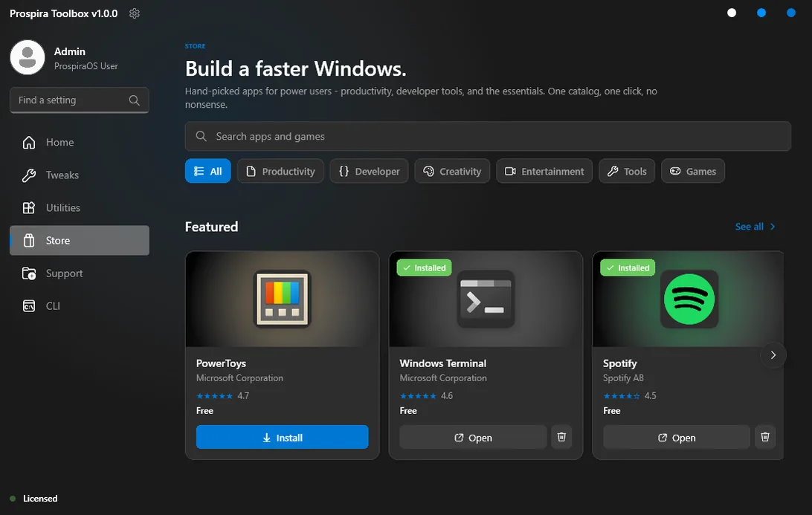This screenshot has height=515, width=812.
Task: Install PowerToys
Action: tap(283, 438)
